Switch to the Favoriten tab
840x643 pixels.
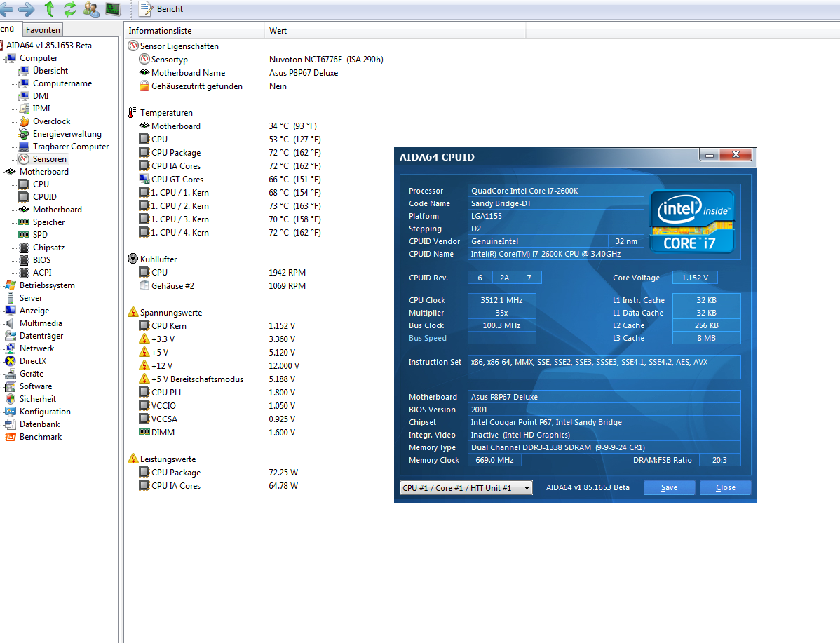click(43, 30)
